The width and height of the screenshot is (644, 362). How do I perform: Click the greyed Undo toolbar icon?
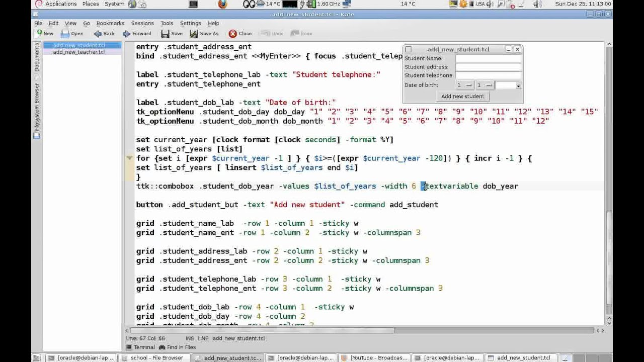click(265, 34)
